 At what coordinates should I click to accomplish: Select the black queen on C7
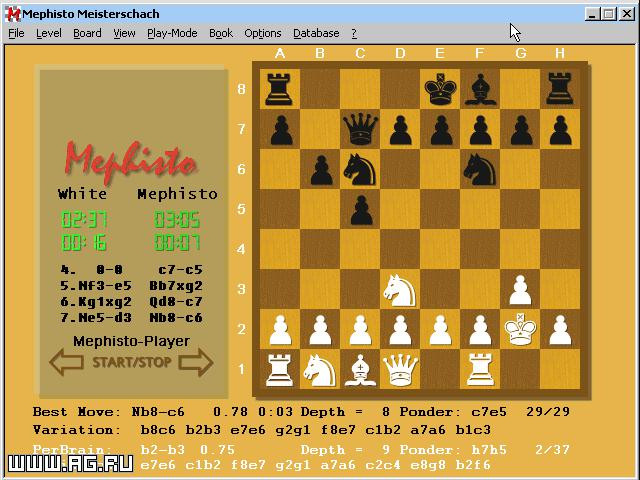click(x=360, y=129)
